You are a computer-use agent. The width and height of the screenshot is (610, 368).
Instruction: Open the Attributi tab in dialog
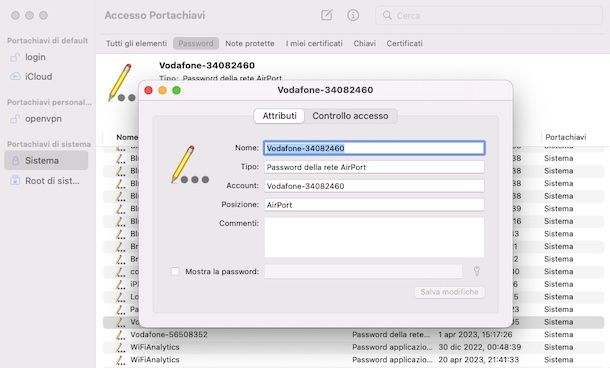pyautogui.click(x=279, y=116)
